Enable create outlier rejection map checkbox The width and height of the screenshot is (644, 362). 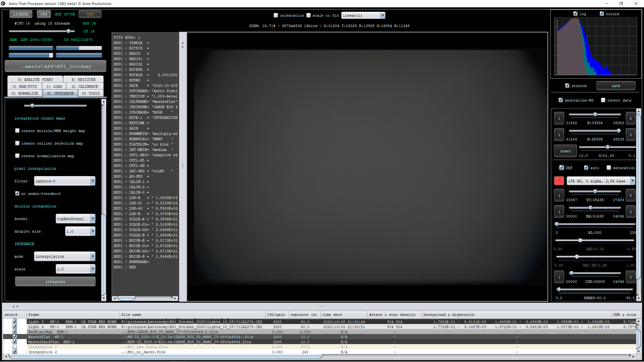[x=17, y=143]
